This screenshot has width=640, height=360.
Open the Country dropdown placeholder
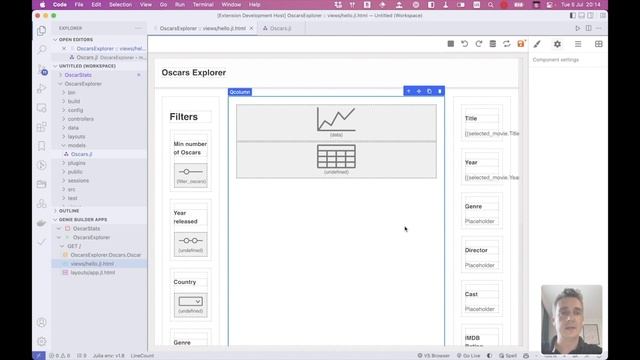(191, 301)
